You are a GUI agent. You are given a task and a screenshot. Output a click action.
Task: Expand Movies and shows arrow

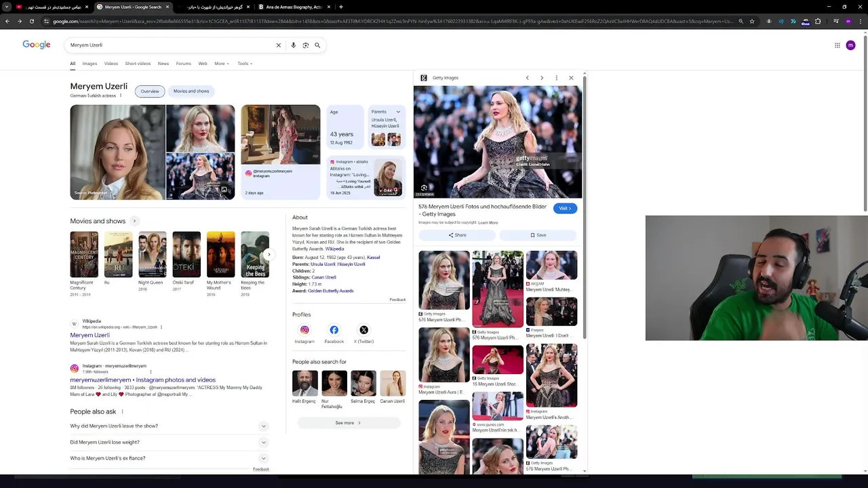tap(134, 221)
